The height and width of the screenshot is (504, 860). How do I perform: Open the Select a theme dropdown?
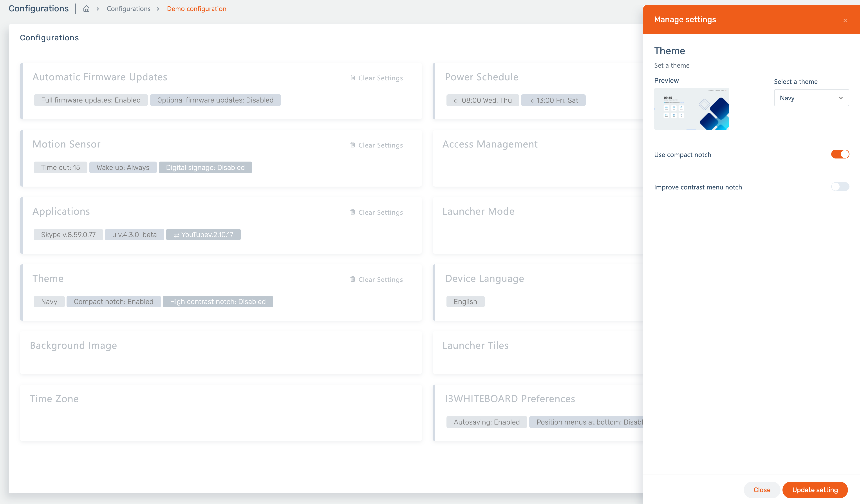click(811, 98)
